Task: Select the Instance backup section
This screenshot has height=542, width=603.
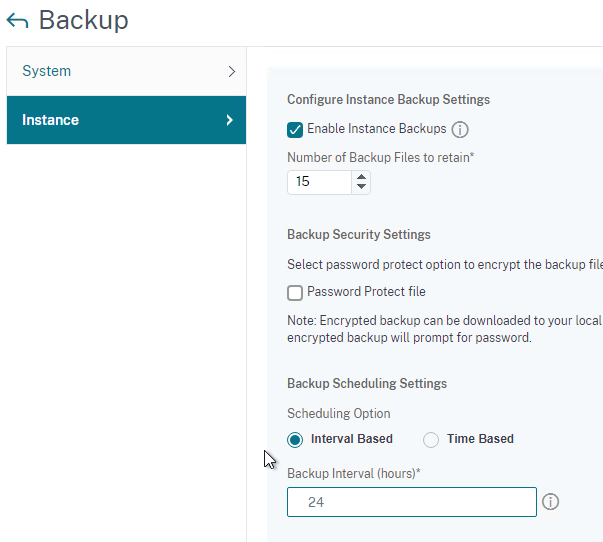Action: (127, 120)
